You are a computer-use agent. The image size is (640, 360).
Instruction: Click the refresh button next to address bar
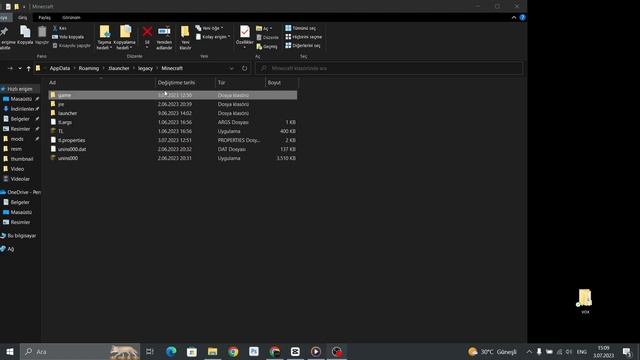tap(244, 68)
